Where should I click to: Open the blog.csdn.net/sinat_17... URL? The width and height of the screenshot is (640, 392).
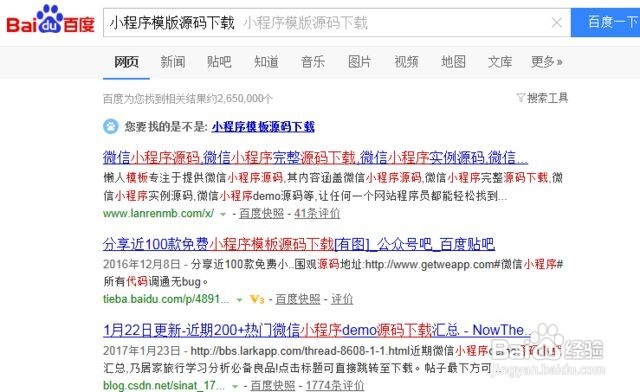pyautogui.click(x=164, y=385)
